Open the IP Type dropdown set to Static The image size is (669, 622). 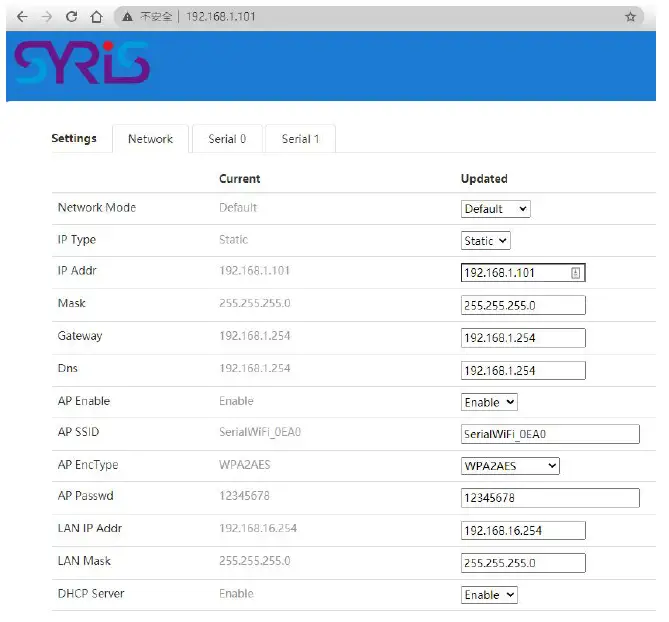pyautogui.click(x=486, y=241)
